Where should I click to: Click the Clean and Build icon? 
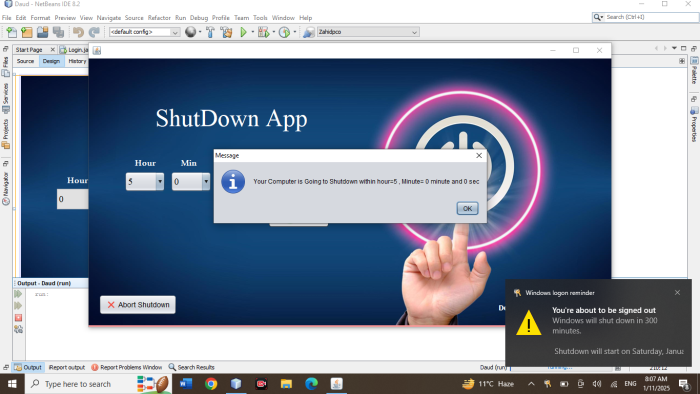pyautogui.click(x=226, y=32)
